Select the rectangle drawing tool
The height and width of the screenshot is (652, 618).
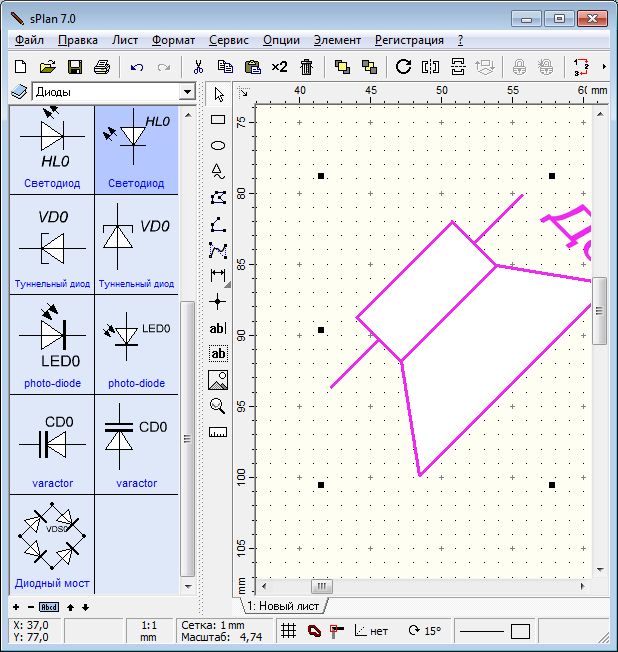click(x=218, y=119)
